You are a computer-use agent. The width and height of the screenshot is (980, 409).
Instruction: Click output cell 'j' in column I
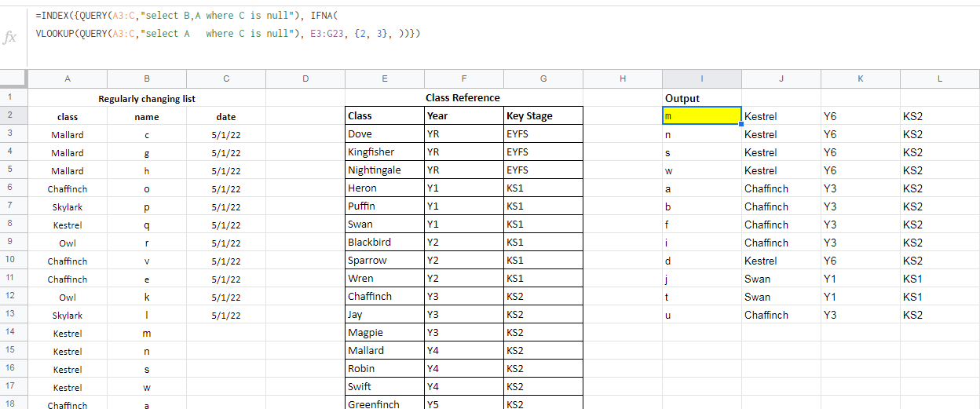pos(702,279)
